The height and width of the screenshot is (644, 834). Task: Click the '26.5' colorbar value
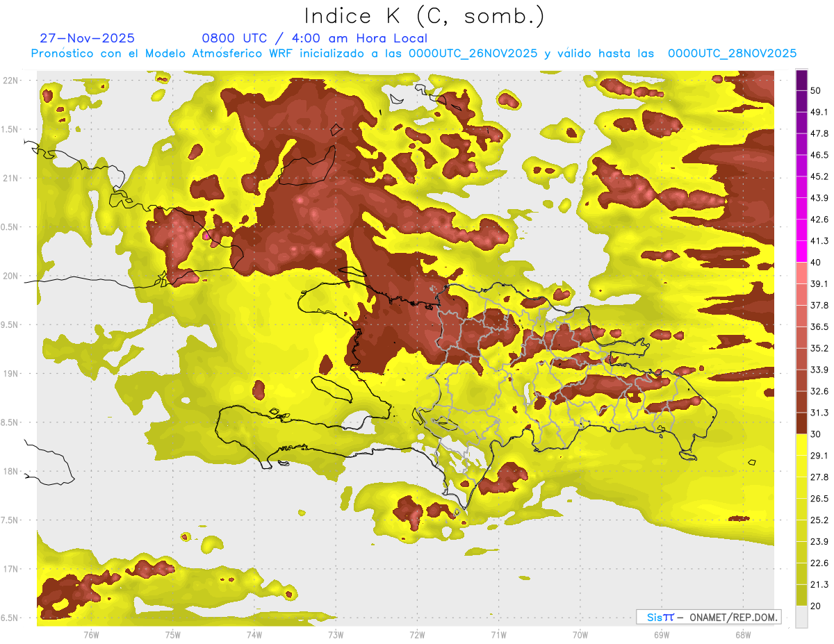click(819, 499)
